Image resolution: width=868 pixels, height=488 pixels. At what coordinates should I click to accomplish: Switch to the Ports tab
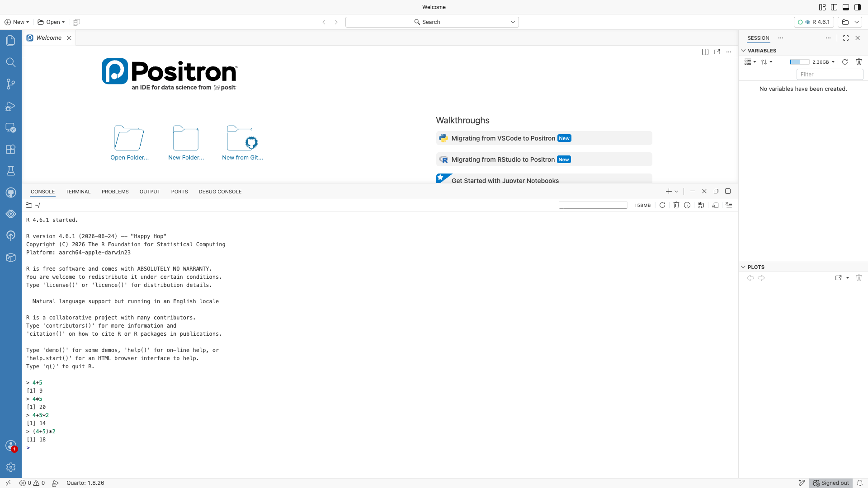point(179,192)
